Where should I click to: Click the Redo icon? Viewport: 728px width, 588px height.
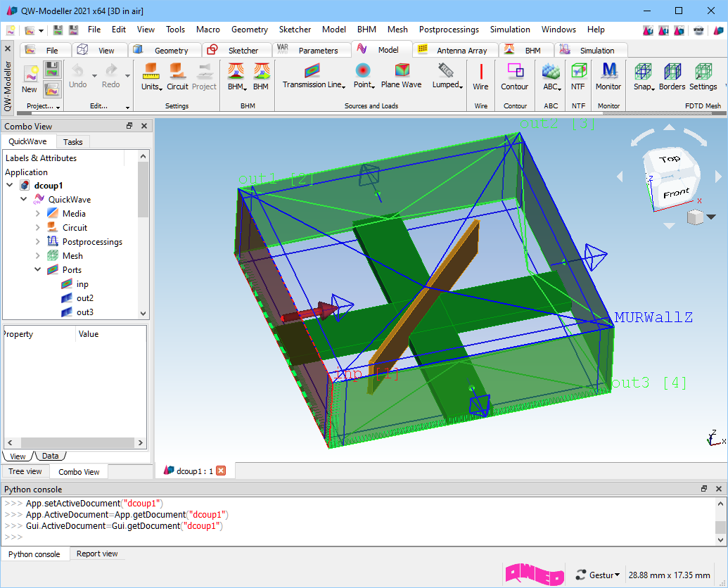[x=111, y=70]
